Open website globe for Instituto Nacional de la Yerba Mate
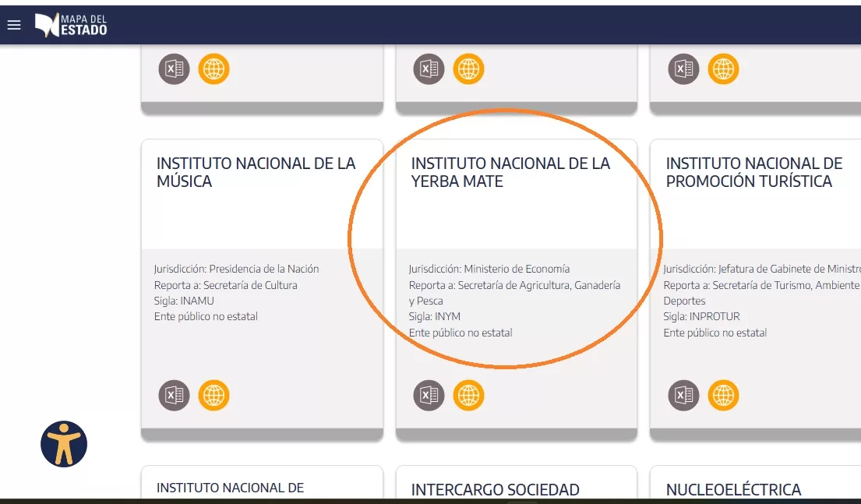Screen dimensions: 861x504 (468, 395)
